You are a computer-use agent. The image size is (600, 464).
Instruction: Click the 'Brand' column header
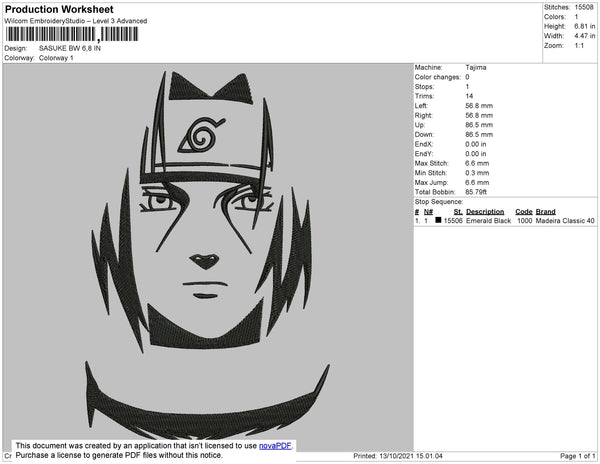[x=545, y=212]
